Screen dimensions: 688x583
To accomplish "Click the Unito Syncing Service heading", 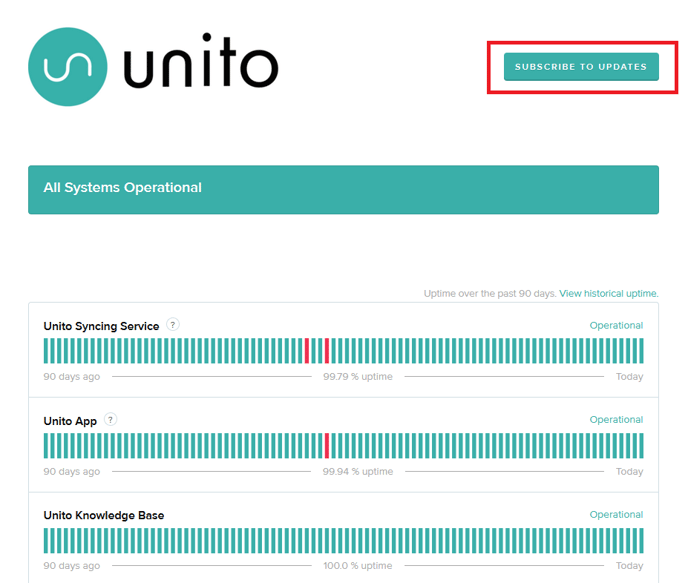I will point(101,326).
